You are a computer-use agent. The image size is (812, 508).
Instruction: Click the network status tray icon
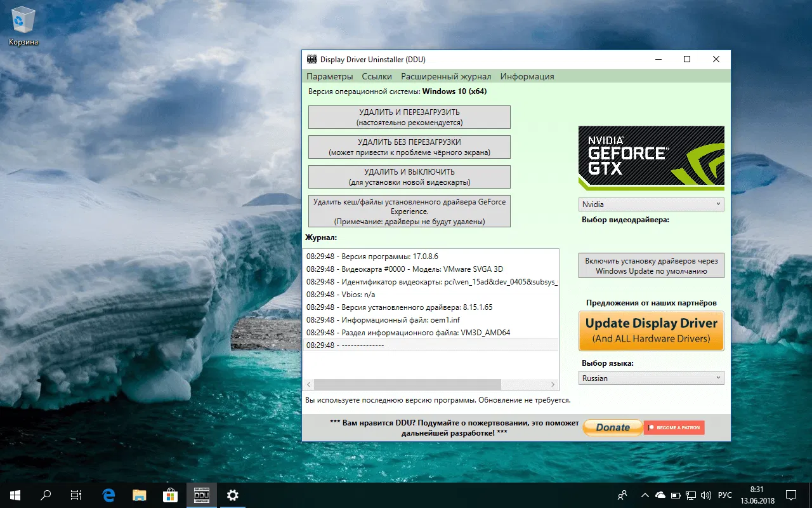click(x=691, y=495)
